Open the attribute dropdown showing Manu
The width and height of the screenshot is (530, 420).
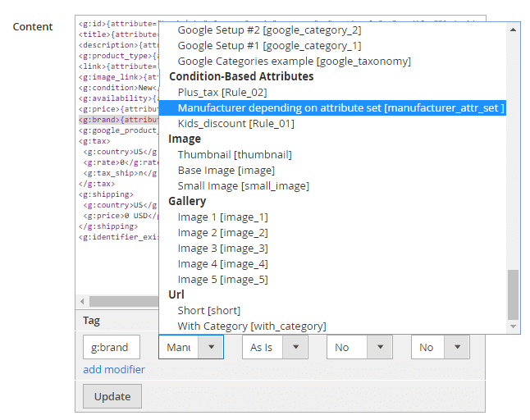[x=190, y=347]
